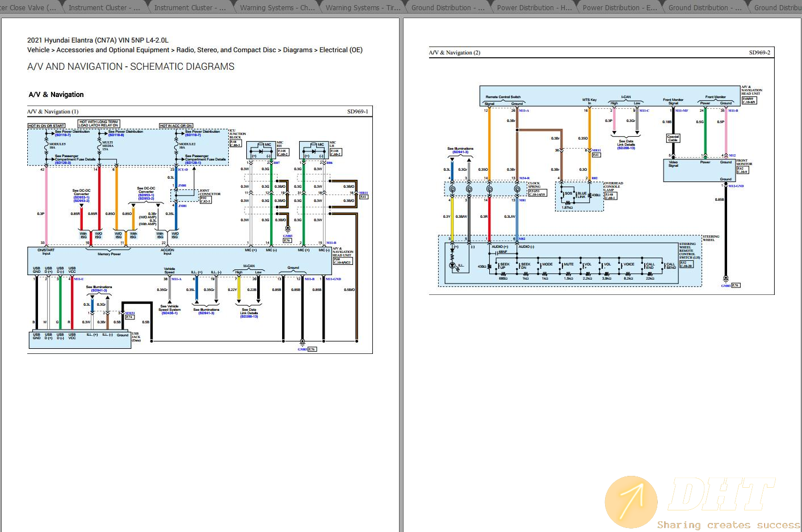Click the 'SD969-1' diagram code
Viewport: 802px width, 532px height.
tap(358, 112)
